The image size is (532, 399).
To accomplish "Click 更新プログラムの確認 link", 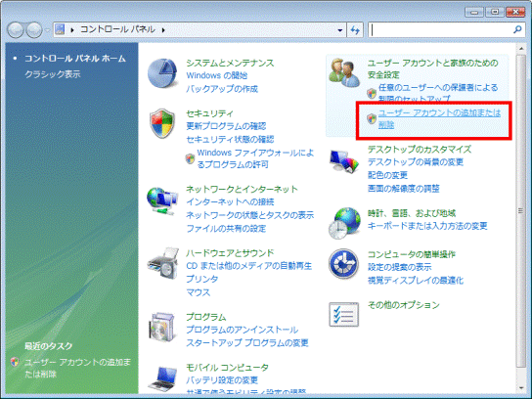I will 226,126.
